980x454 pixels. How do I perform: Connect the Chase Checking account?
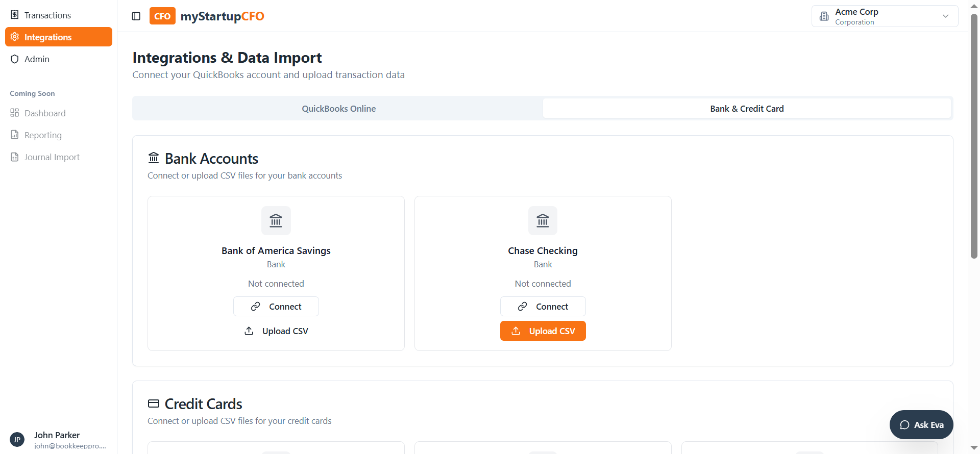[x=543, y=307]
